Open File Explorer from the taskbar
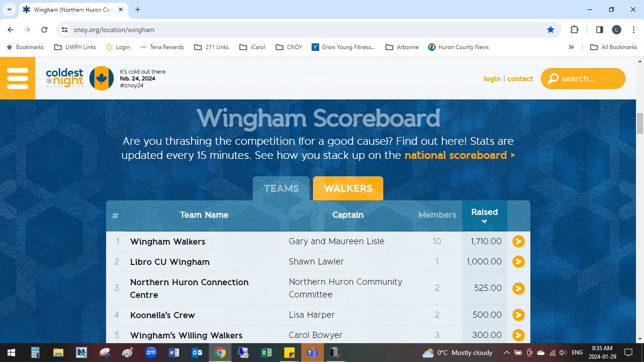Image resolution: width=644 pixels, height=362 pixels. tap(58, 353)
